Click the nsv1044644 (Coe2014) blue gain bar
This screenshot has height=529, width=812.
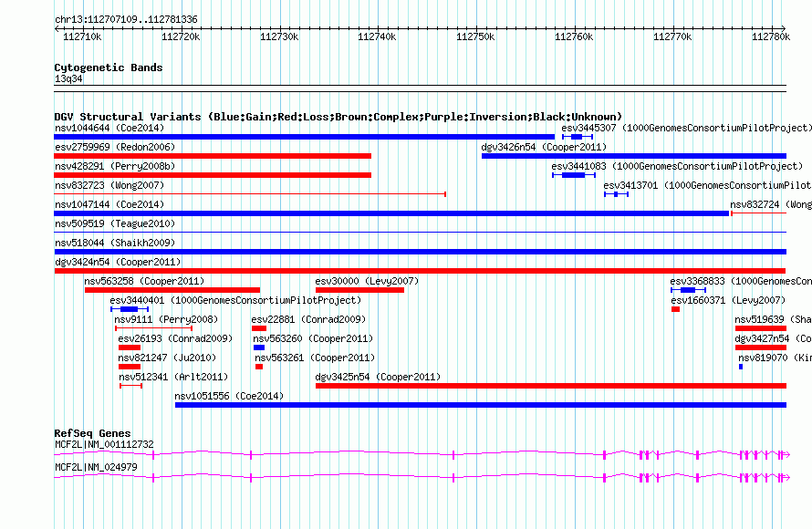[x=304, y=137]
